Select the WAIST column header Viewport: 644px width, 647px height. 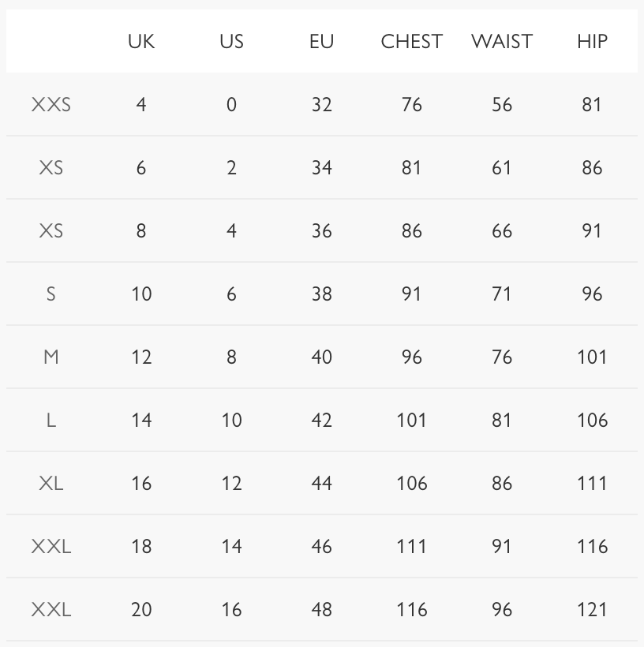tap(502, 41)
